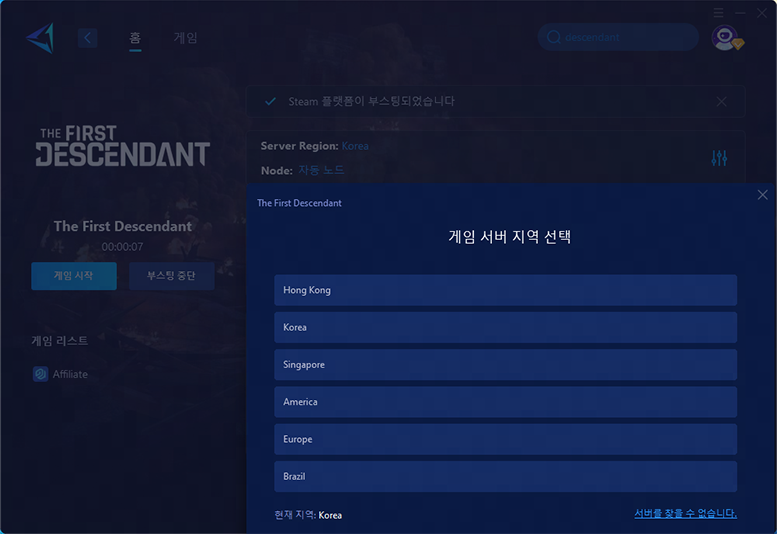This screenshot has width=777, height=534.
Task: Open the hamburger menu in title bar
Action: click(719, 13)
